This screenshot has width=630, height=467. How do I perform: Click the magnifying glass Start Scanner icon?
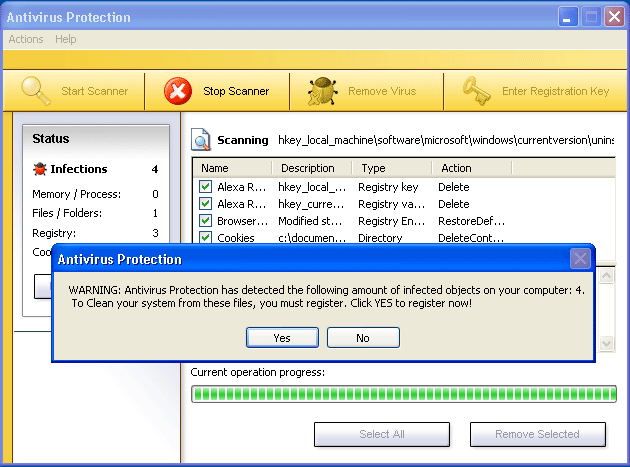[36, 91]
